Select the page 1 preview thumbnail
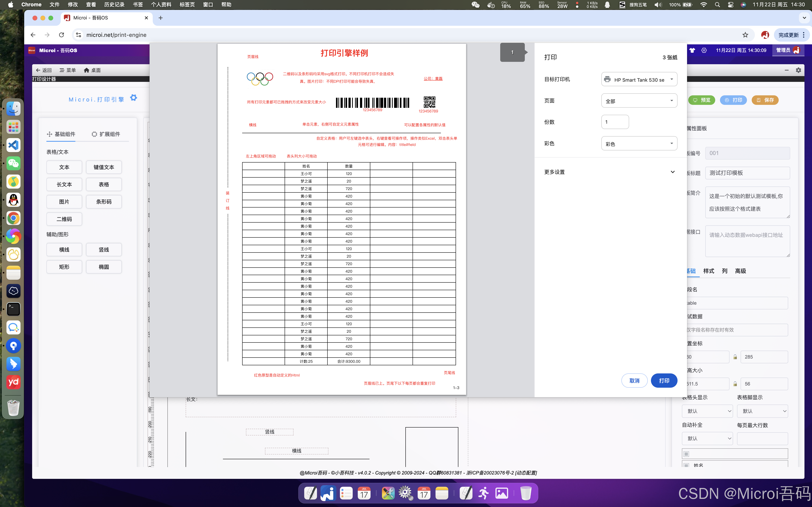 click(512, 52)
